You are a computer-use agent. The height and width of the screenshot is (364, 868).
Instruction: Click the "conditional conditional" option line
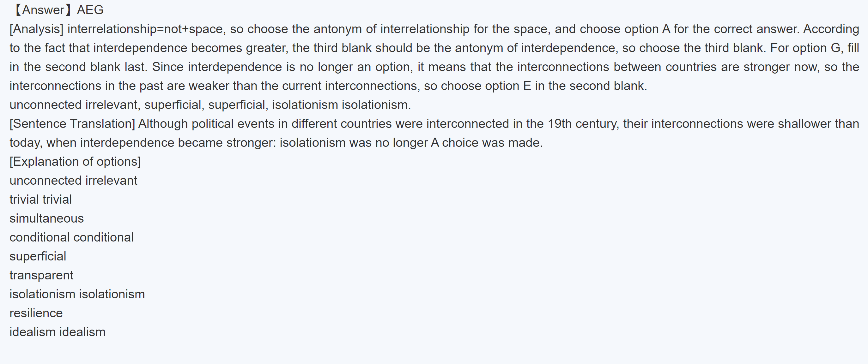coord(71,237)
